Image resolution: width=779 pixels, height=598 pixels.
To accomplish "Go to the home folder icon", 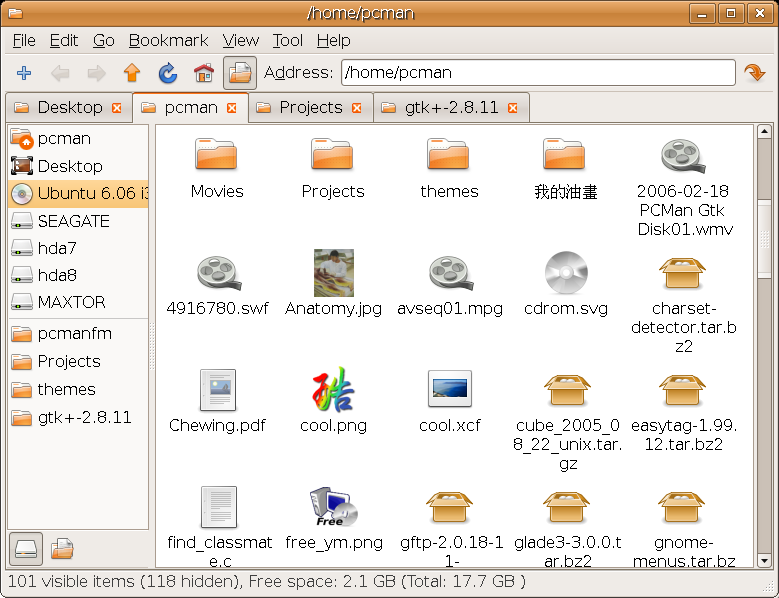I will (x=203, y=73).
